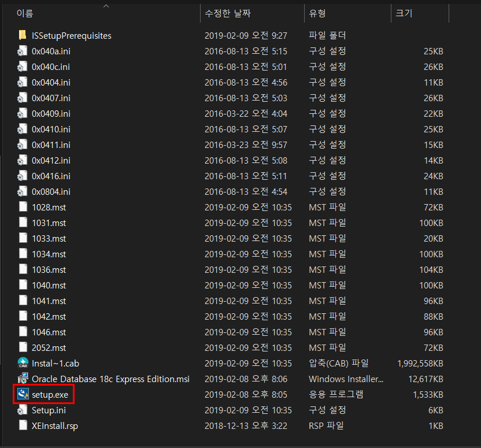Screen dimensions: 481x448
Task: Click the 0x0411.ini file icon
Action: 23,145
